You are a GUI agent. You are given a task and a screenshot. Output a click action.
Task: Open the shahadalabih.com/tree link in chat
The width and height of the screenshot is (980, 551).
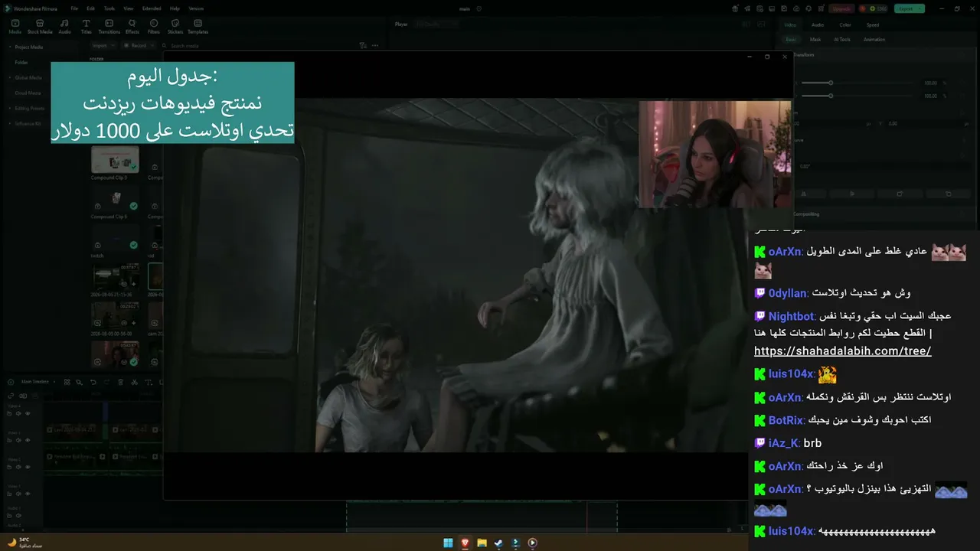(x=842, y=351)
